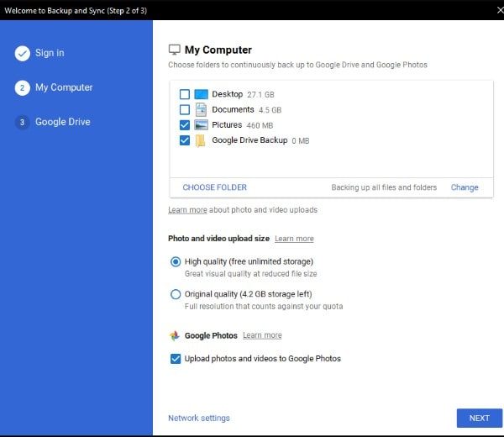Click the Sign in checkmark icon
The width and height of the screenshot is (504, 437).
tap(23, 54)
